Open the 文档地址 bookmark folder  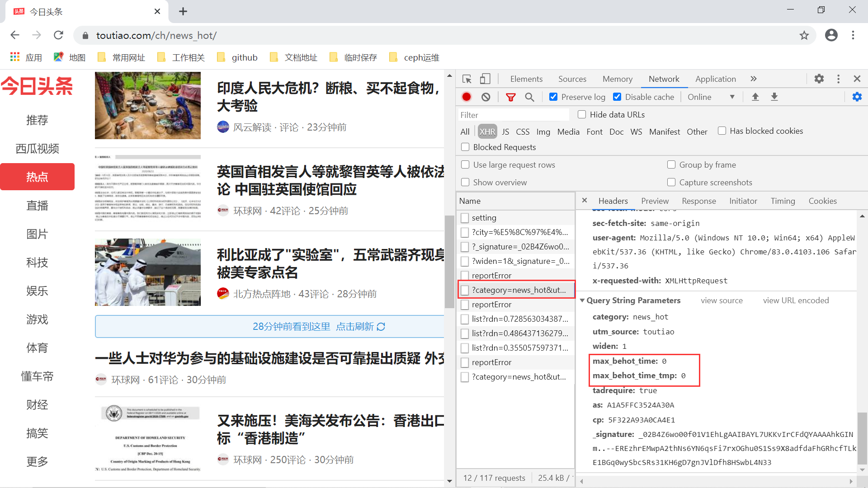pos(294,57)
